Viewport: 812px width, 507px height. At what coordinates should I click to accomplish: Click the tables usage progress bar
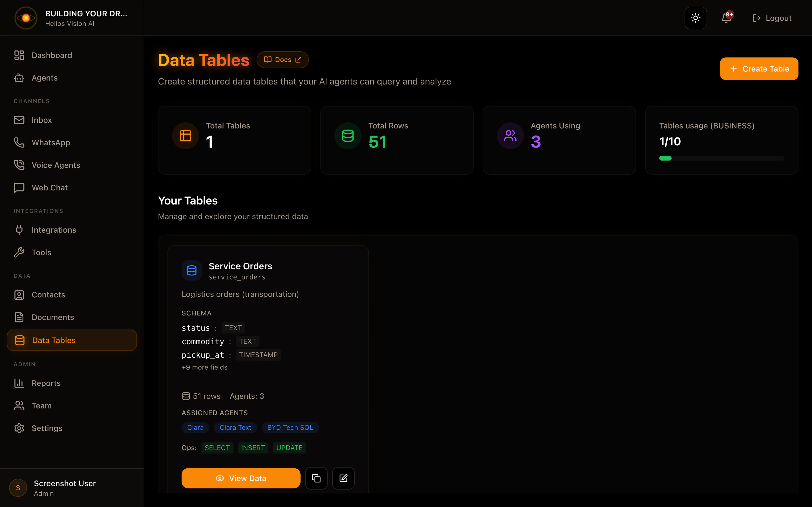coord(721,158)
